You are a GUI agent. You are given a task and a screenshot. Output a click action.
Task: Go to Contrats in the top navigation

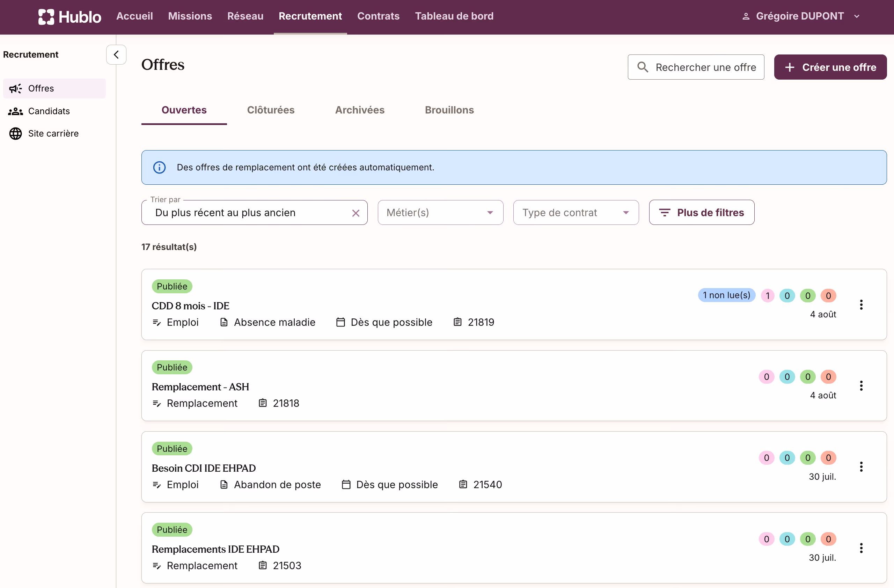378,16
